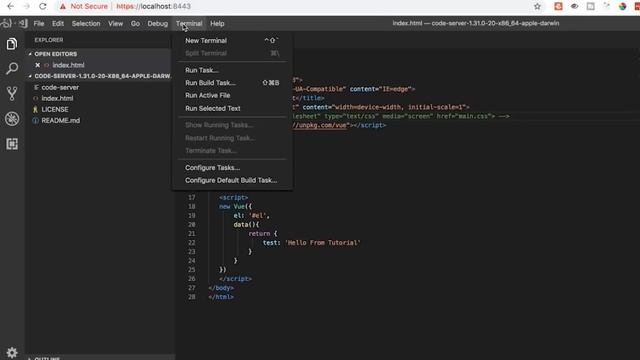Expand the Outline section
This screenshot has width=640, height=360.
pos(30,358)
